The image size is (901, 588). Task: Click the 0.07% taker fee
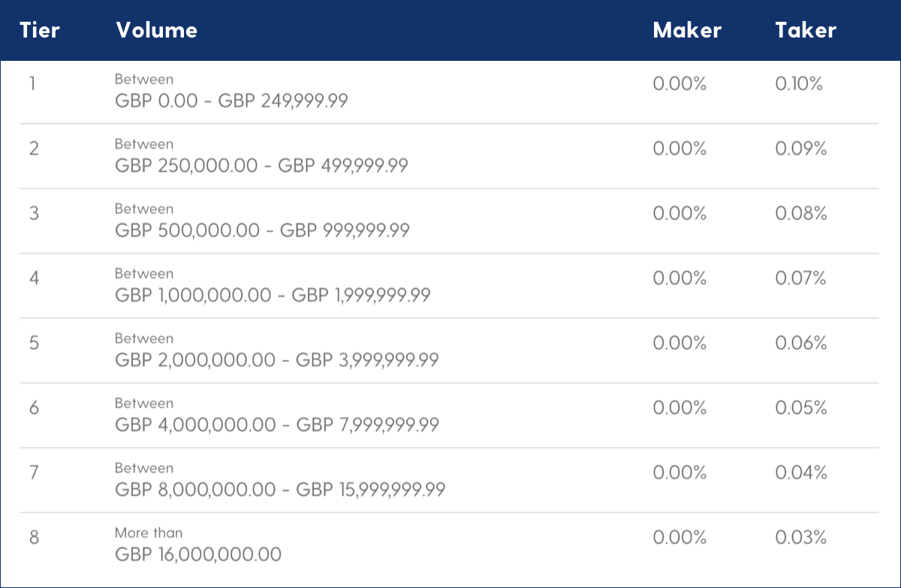(x=800, y=279)
